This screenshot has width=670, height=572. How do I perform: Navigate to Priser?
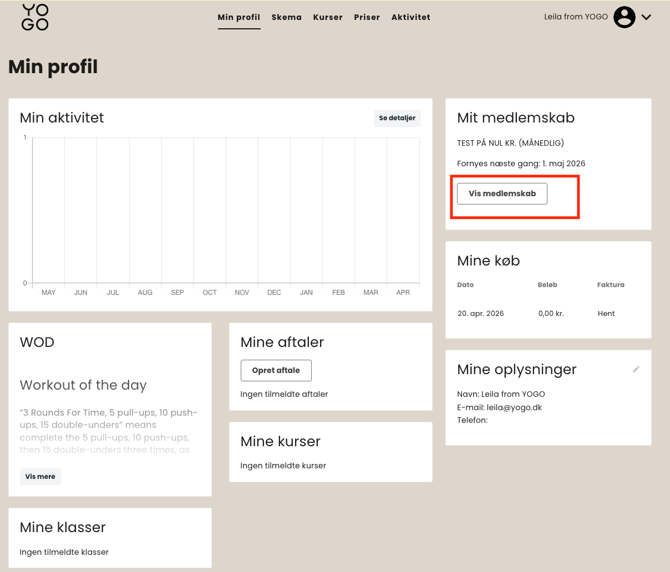pos(367,17)
